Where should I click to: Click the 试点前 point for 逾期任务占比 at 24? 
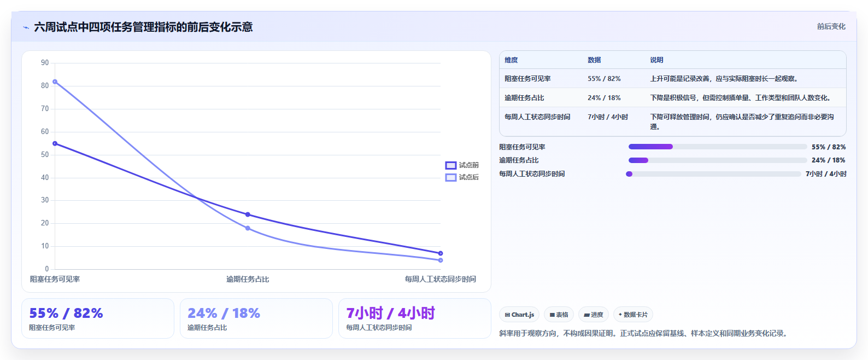click(x=248, y=214)
